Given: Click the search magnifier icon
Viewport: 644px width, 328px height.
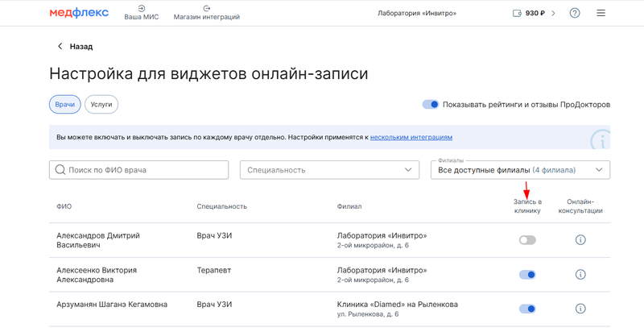Looking at the screenshot, I should [60, 170].
